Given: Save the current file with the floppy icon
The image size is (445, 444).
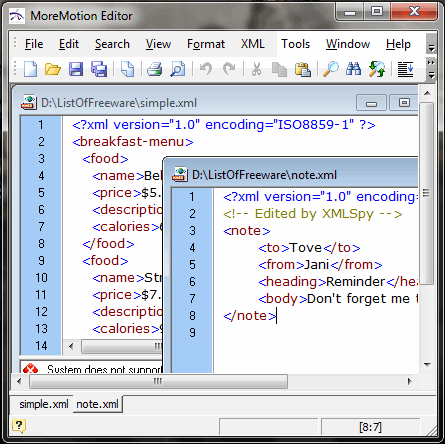Looking at the screenshot, I should point(76,69).
